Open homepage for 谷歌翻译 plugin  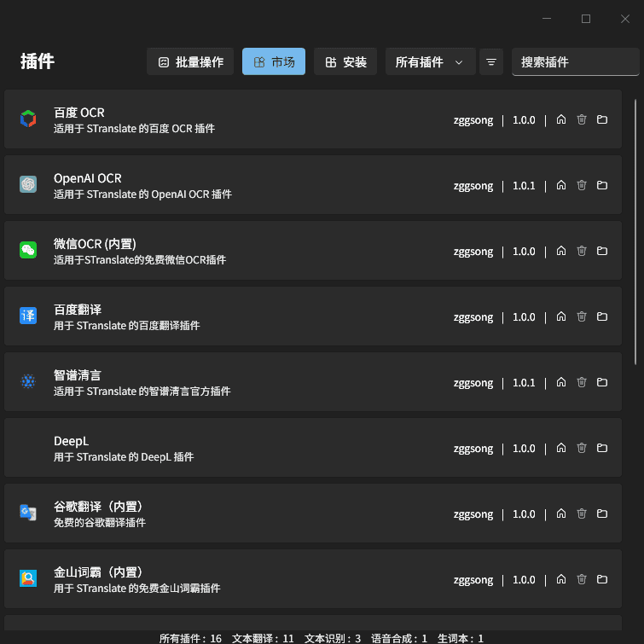click(561, 513)
